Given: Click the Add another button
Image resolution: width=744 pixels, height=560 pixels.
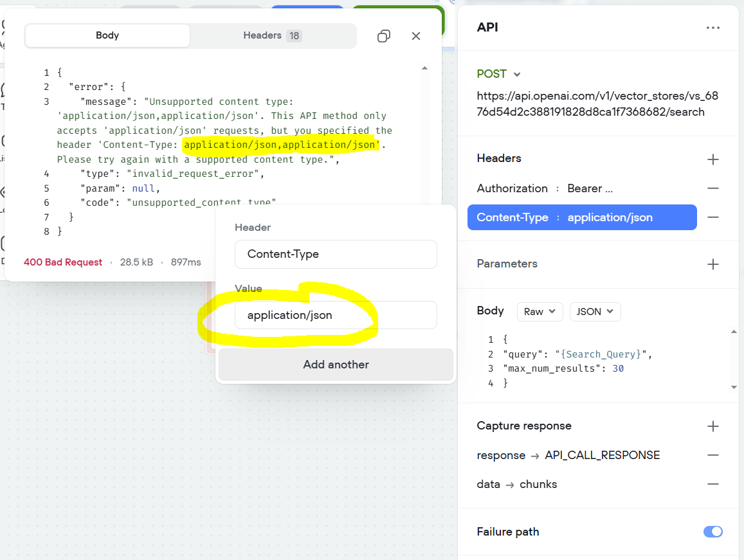Looking at the screenshot, I should tap(336, 365).
